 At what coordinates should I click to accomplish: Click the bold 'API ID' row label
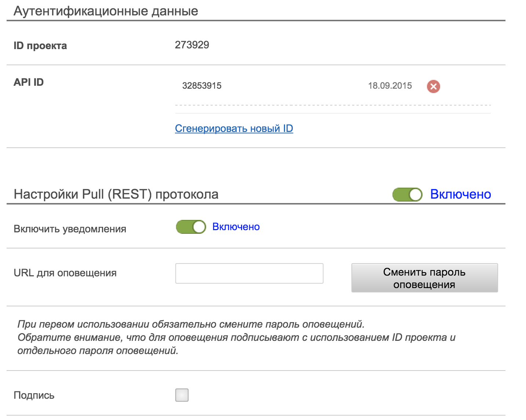[29, 82]
